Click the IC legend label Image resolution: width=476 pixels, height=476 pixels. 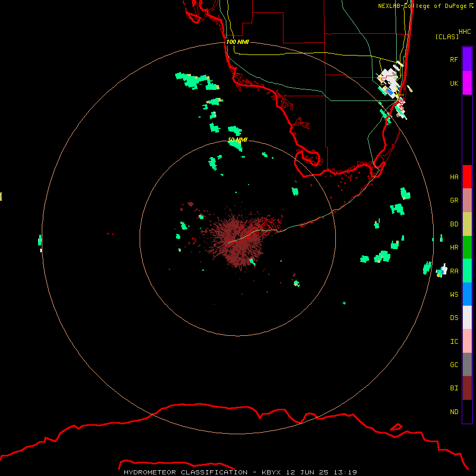[454, 341]
